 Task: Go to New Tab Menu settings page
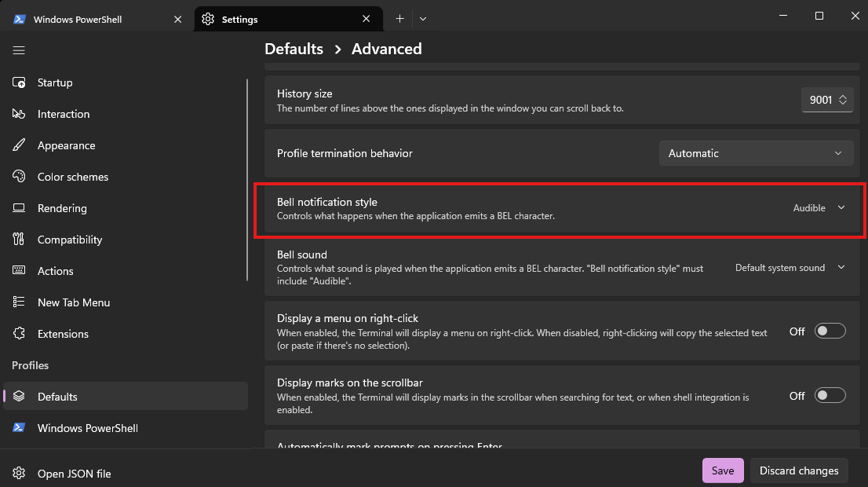[x=125, y=302]
